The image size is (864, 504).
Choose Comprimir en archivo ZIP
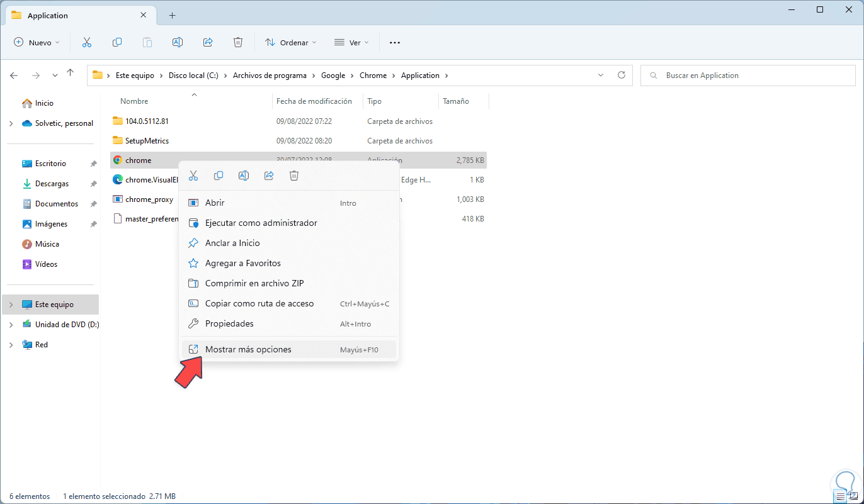coord(289,283)
